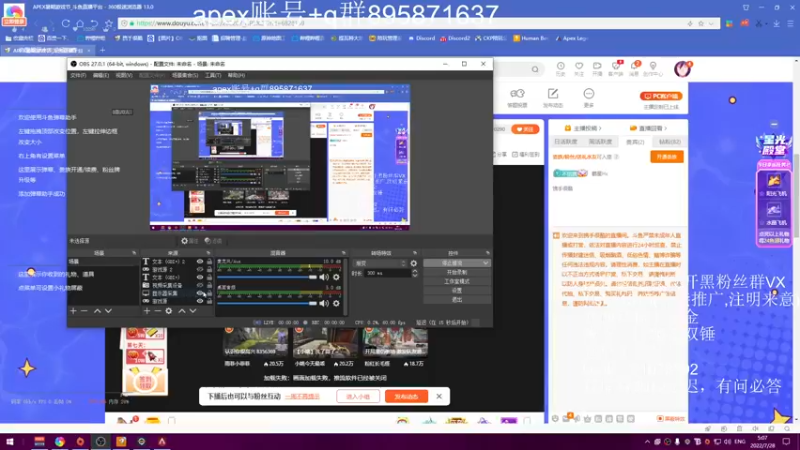Open Douyu 关注 heart icon in header
800x450 pixels.
[579, 69]
